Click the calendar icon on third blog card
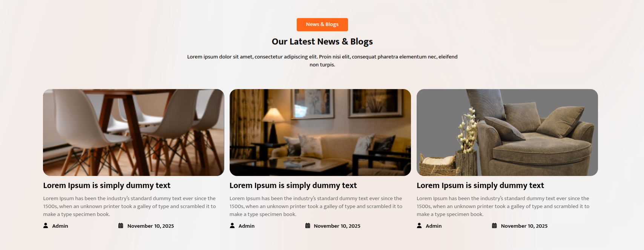Viewport: 644px width, 250px height. pyautogui.click(x=494, y=226)
